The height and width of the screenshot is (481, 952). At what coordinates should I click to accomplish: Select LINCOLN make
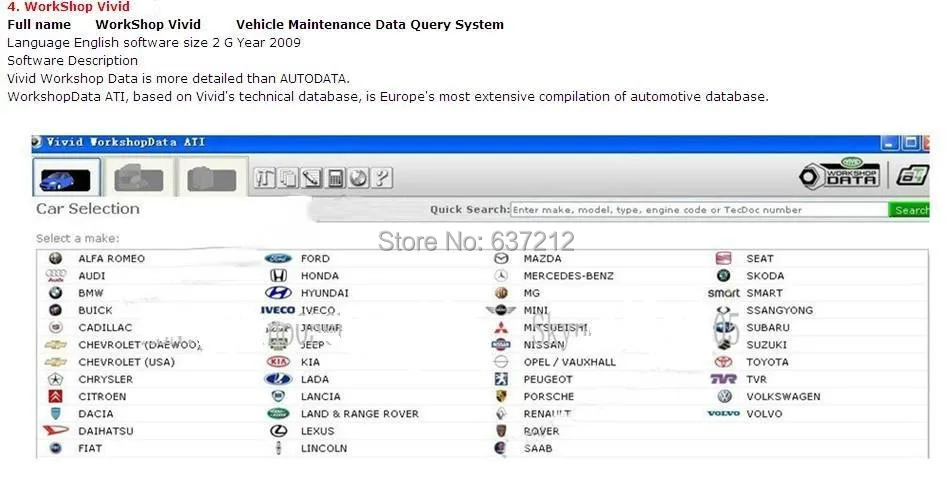324,448
